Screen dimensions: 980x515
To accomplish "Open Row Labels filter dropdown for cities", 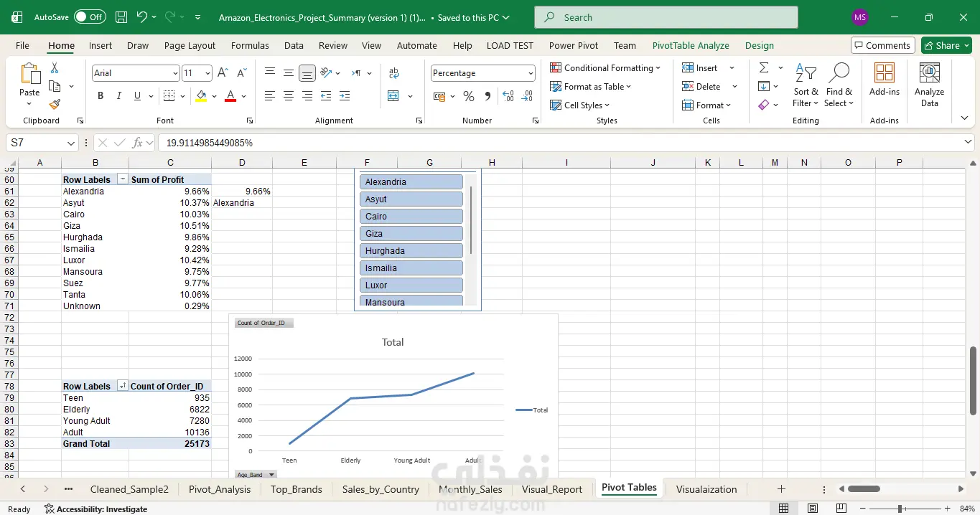I will [123, 180].
